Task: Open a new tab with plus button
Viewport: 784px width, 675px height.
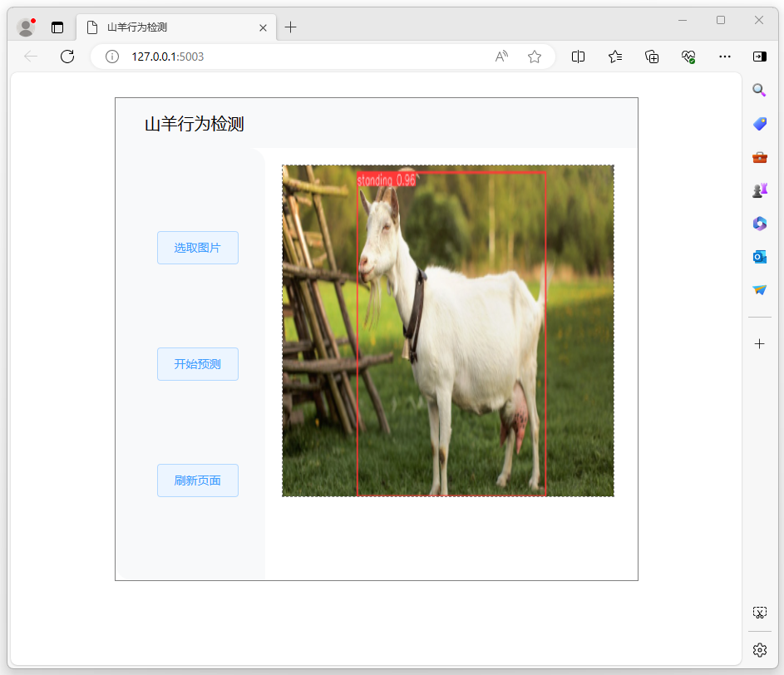Action: 290,27
